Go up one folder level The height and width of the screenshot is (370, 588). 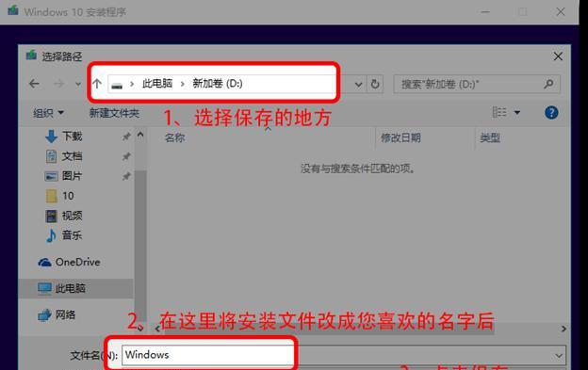tap(97, 84)
